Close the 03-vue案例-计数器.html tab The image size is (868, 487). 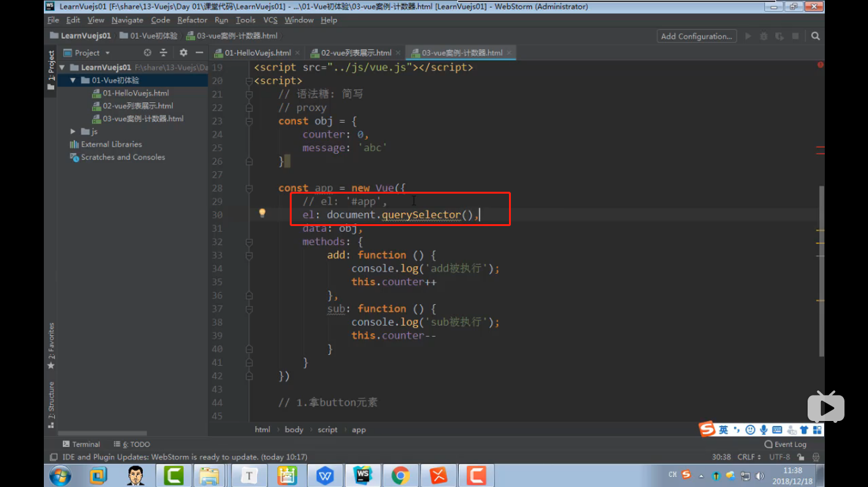click(x=509, y=53)
